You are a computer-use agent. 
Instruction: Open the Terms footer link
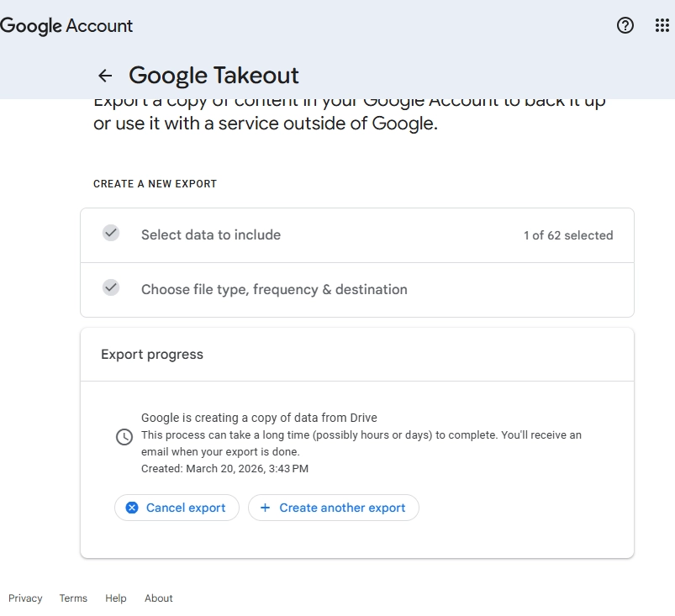tap(73, 598)
